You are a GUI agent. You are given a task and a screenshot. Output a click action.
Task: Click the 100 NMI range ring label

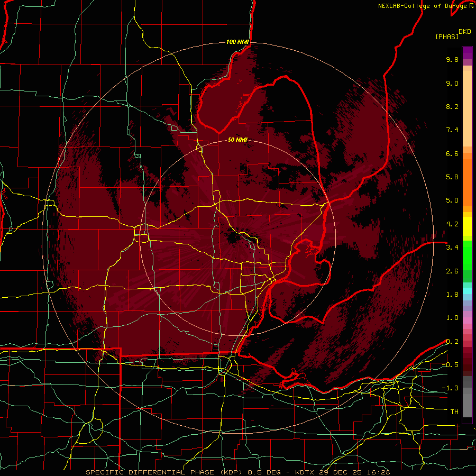click(237, 42)
